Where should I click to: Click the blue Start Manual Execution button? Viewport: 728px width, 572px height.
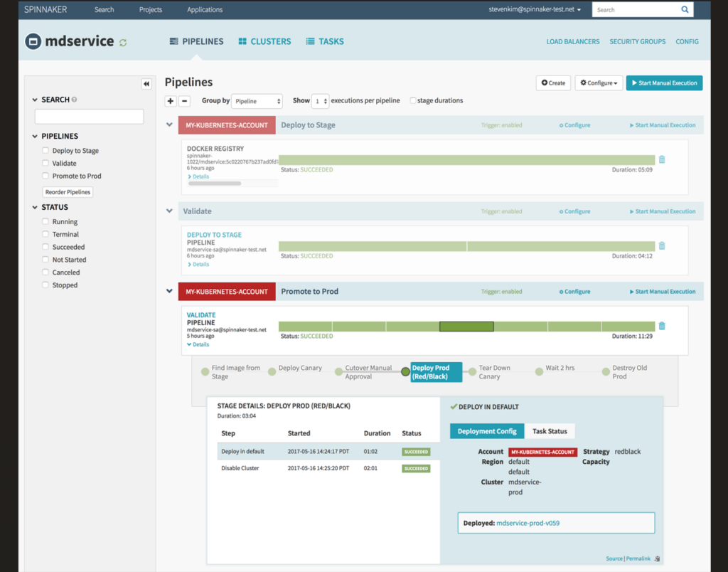[x=664, y=83]
